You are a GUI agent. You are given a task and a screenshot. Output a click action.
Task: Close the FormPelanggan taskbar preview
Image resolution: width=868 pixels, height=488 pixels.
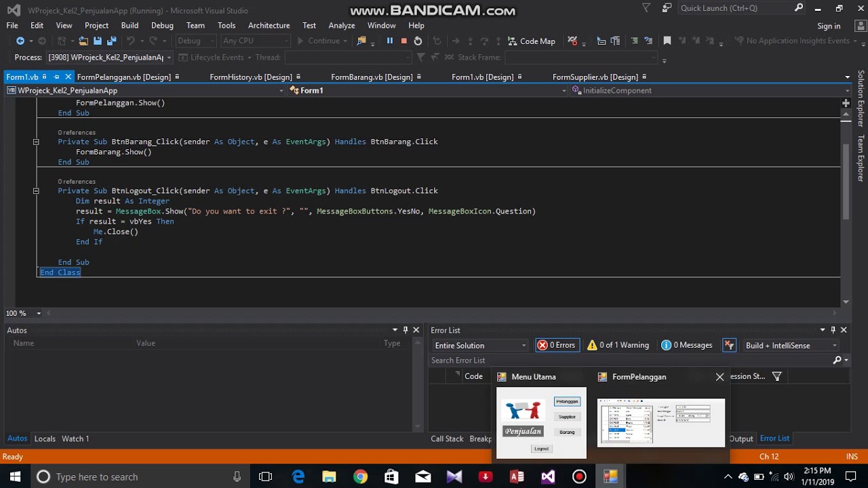[x=719, y=377]
